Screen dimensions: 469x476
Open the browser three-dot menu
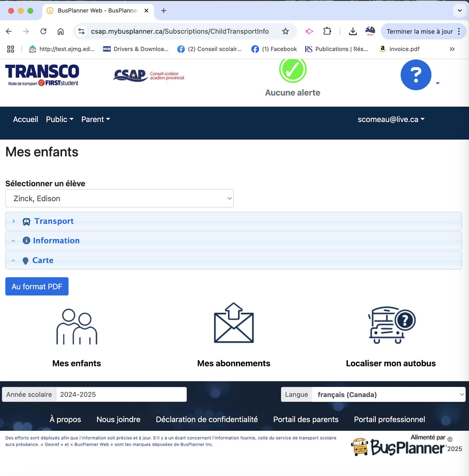(459, 32)
